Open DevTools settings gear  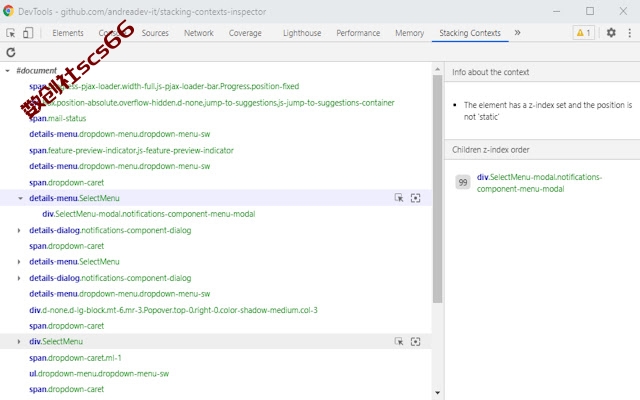click(611, 33)
